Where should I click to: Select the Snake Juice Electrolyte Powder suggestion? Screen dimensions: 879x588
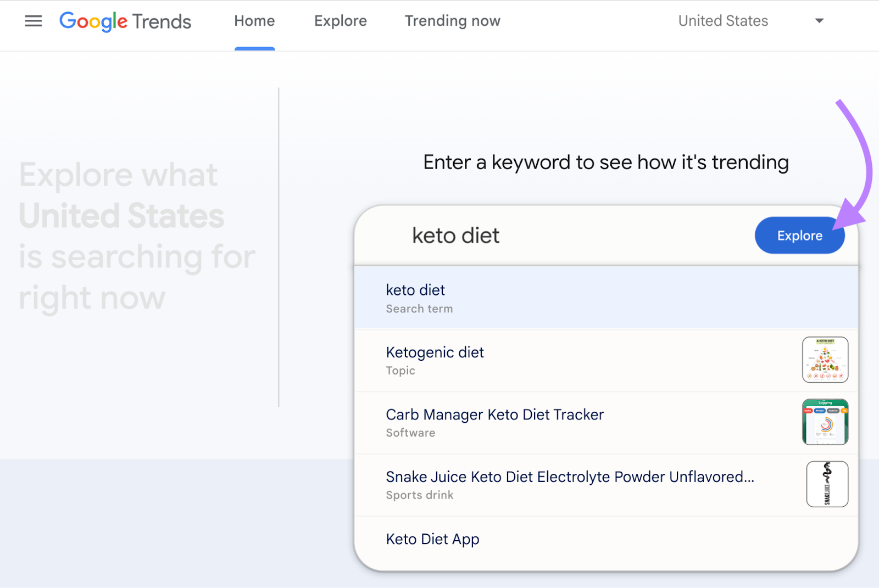(569, 485)
